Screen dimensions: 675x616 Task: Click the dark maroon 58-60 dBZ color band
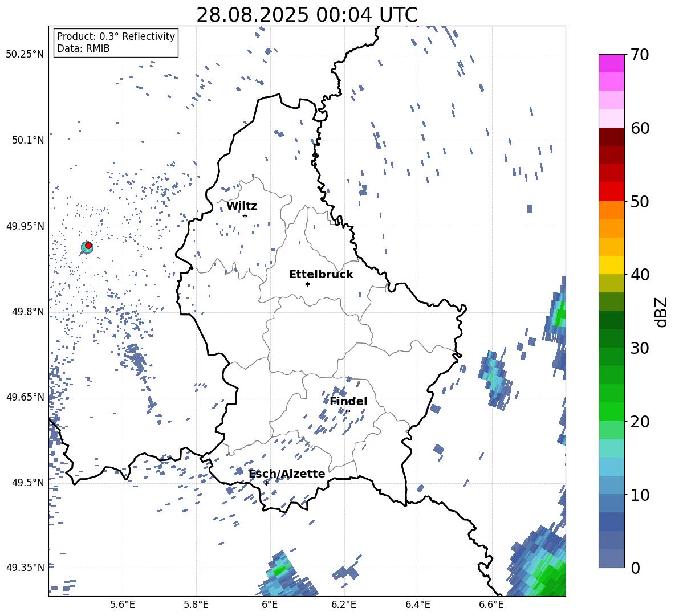[x=611, y=137]
